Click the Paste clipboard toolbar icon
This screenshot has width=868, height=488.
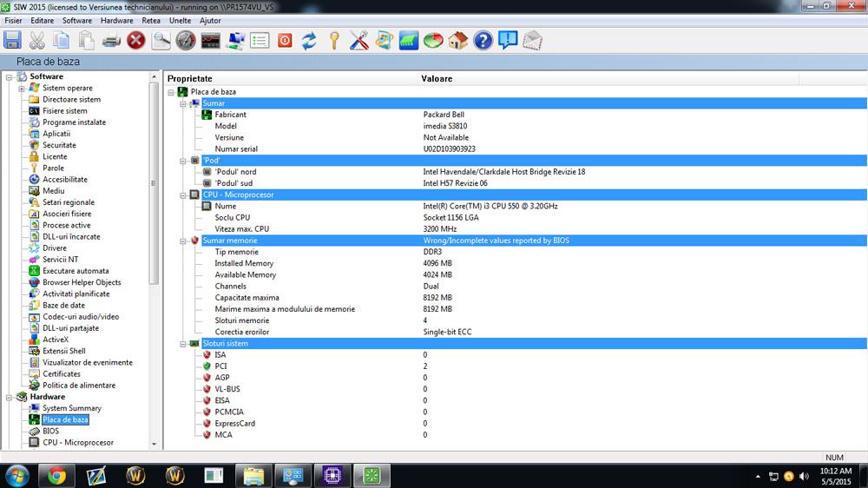86,41
